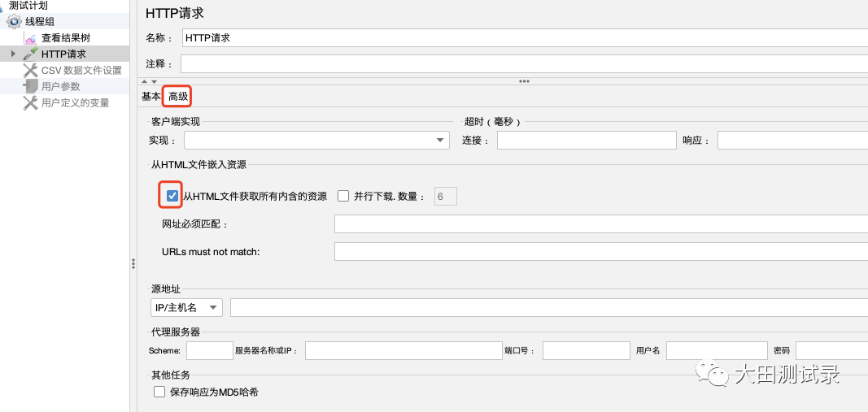Select 用户参数 tree item
Screen dimensions: 868x412
(61, 86)
